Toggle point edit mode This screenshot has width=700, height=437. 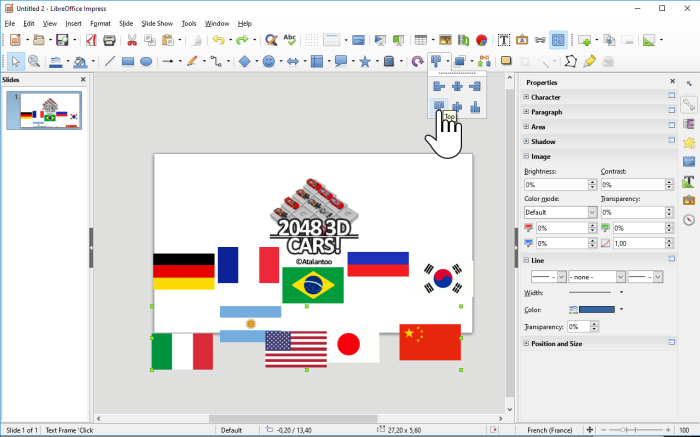[x=571, y=61]
